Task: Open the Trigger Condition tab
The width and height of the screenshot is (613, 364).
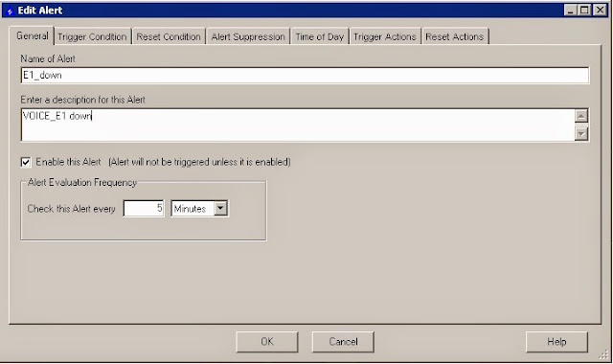Action: 92,36
